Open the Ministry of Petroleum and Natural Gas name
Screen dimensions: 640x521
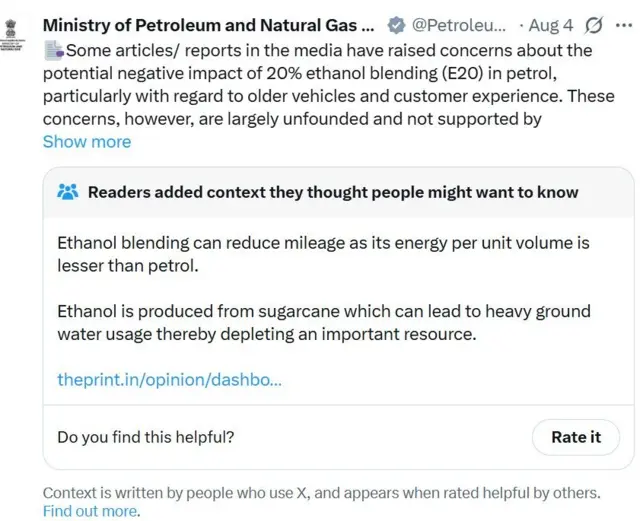point(209,25)
